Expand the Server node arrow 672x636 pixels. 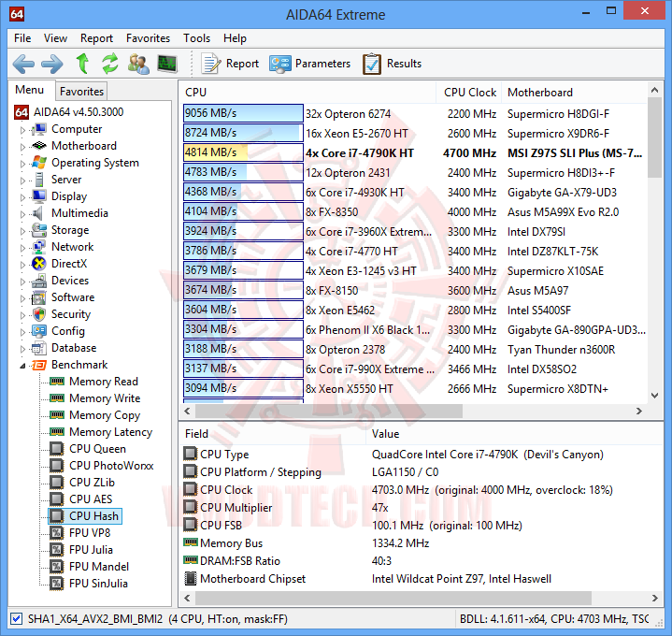click(x=22, y=181)
